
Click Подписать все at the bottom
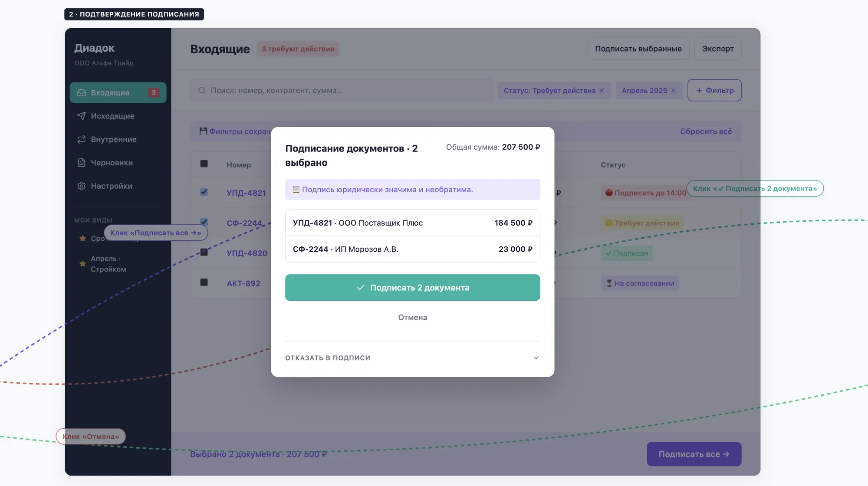[x=694, y=454]
